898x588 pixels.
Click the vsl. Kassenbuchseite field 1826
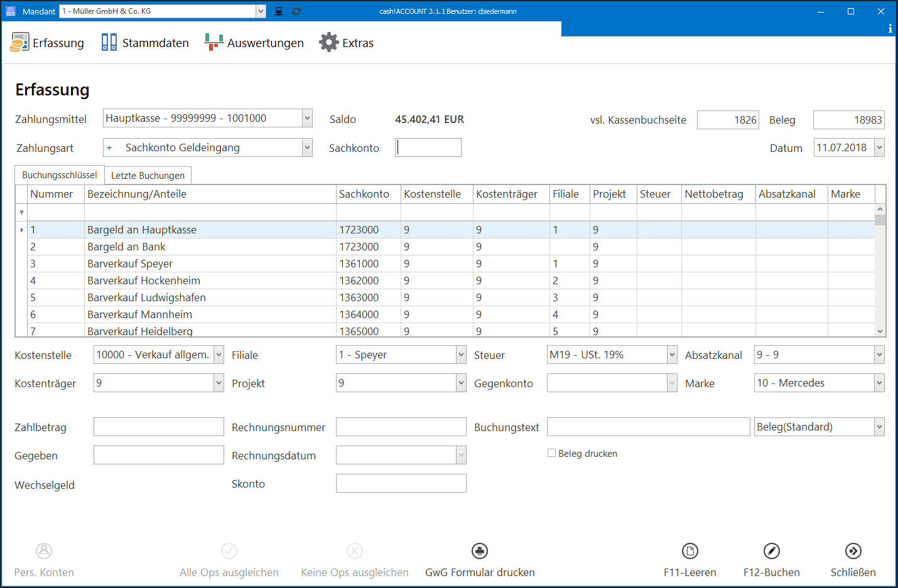[x=728, y=120]
